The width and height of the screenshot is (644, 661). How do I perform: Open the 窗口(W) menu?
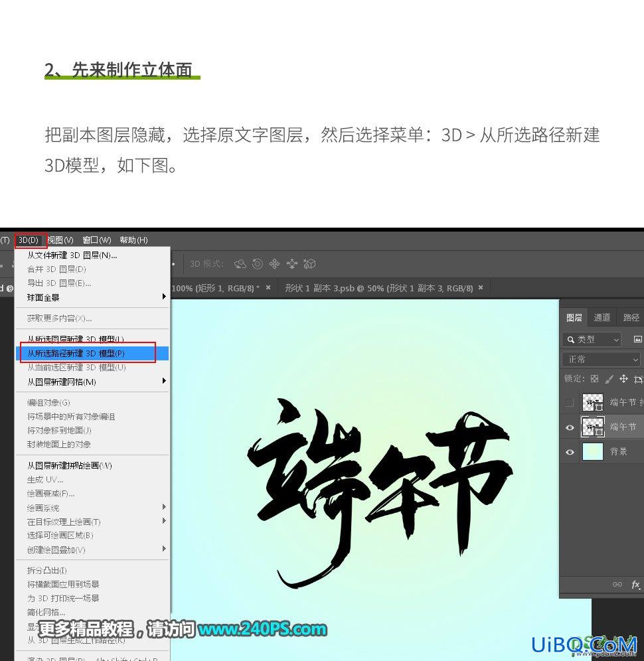[97, 240]
